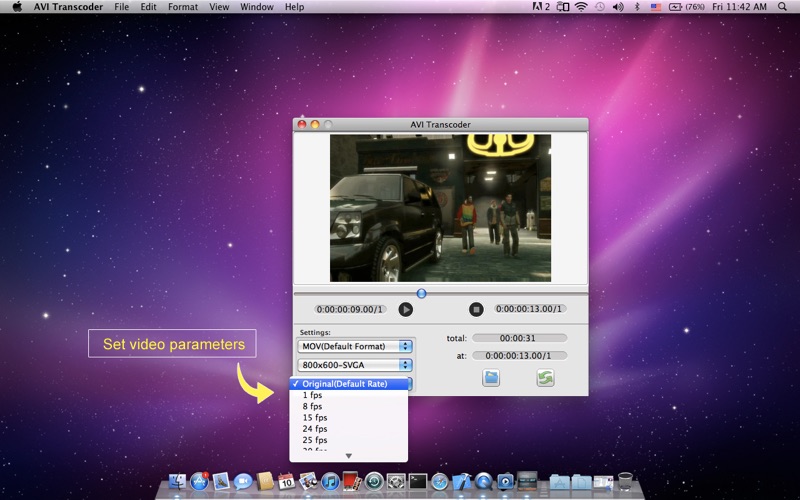
Task: Start conversion with the green arrows button
Action: (x=545, y=378)
